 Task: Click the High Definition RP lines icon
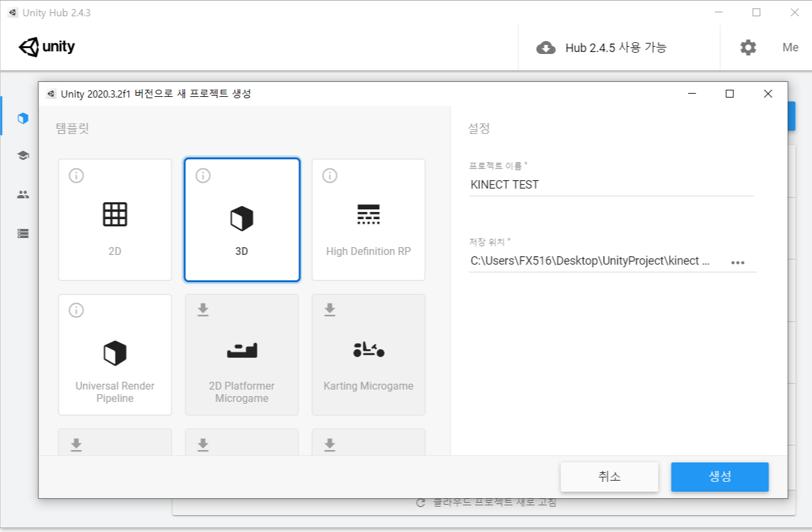coord(369,214)
